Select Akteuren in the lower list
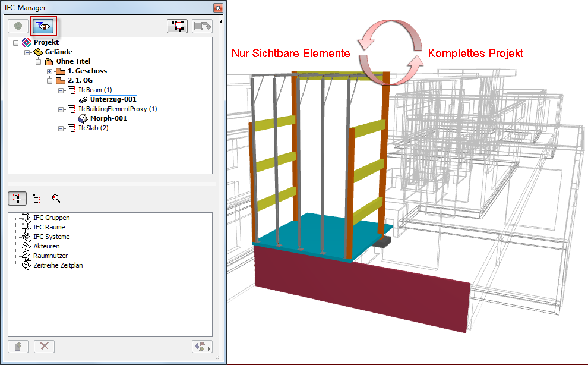Image resolution: width=588 pixels, height=365 pixels. click(x=46, y=246)
